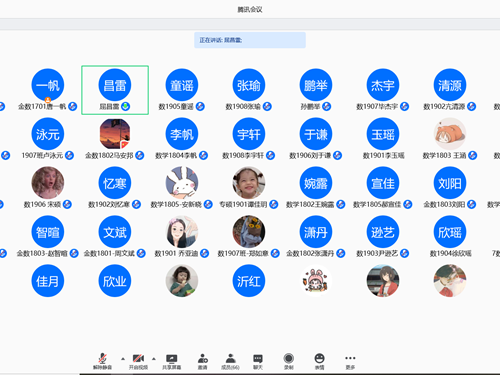Turn on the camera video (开启视频)
This screenshot has width=500, height=375.
point(138,361)
